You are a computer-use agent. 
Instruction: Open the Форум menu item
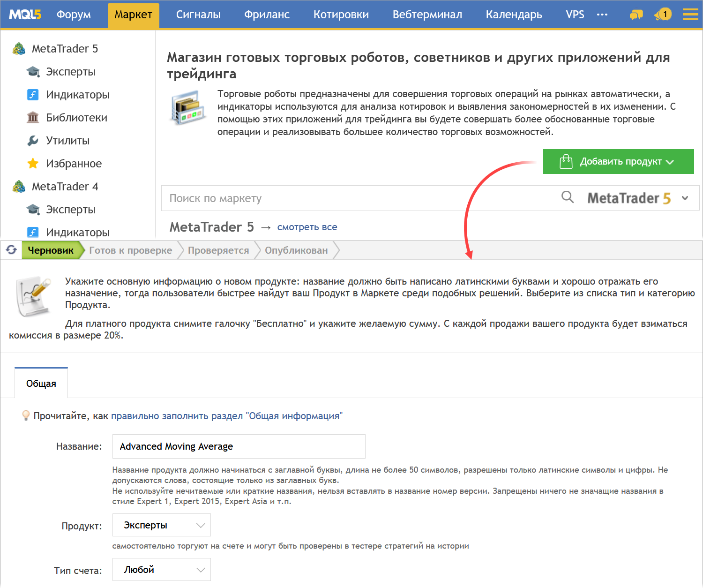(74, 15)
